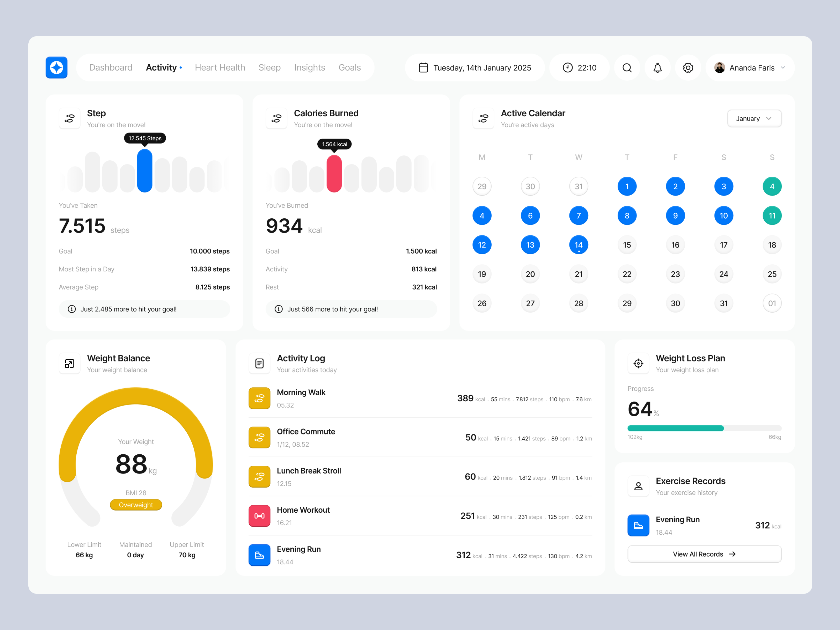Click the Weight Balance scale icon
The height and width of the screenshot is (630, 840).
point(70,363)
